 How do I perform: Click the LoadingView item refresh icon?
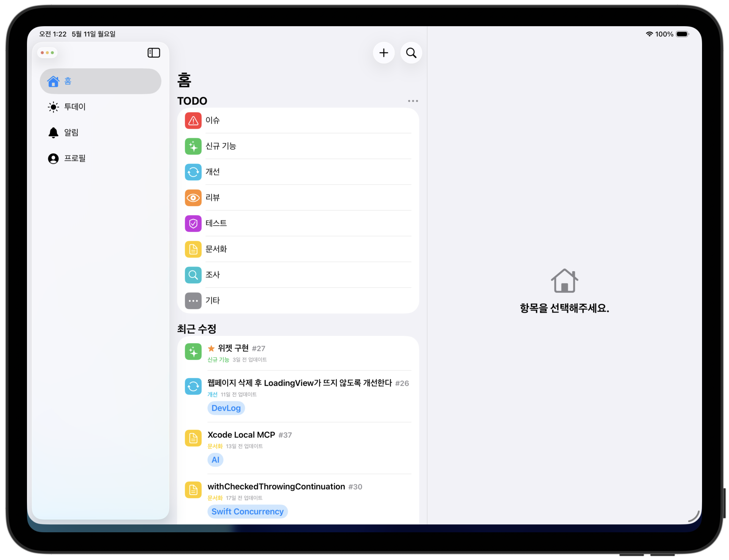pos(193,386)
